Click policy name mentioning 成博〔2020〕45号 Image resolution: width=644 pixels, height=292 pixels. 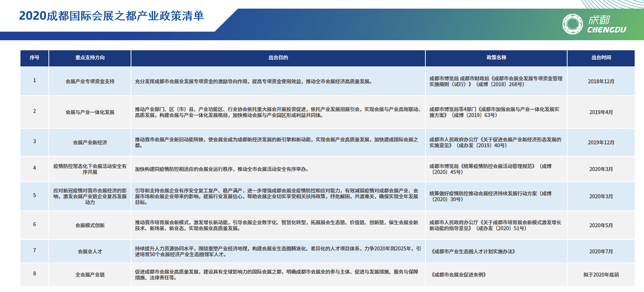pos(490,169)
